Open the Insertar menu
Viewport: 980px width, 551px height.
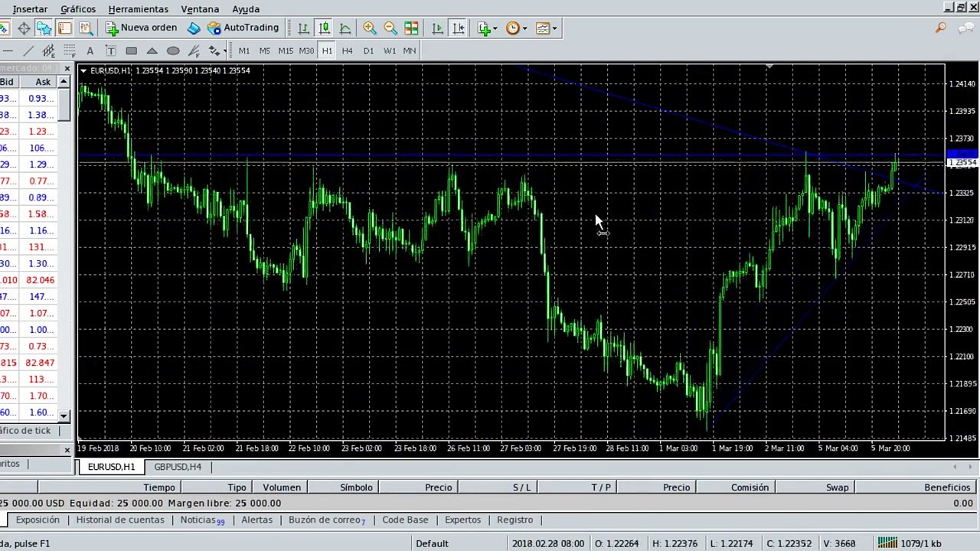tap(30, 9)
